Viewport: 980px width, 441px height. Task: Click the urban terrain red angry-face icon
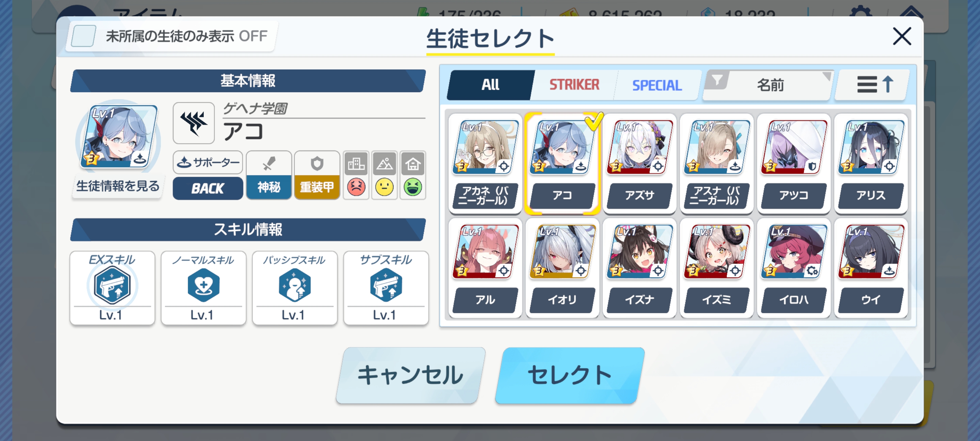pyautogui.click(x=356, y=187)
